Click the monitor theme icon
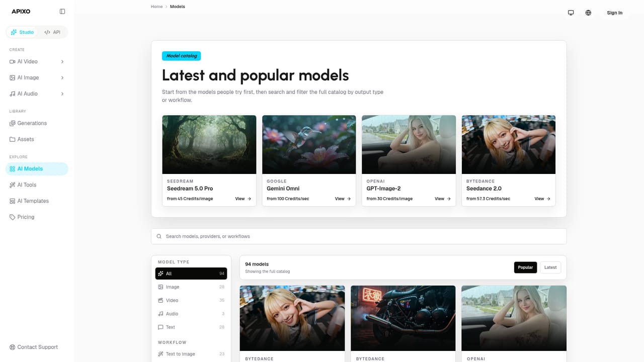Viewport: 644px width, 362px height. (x=571, y=13)
